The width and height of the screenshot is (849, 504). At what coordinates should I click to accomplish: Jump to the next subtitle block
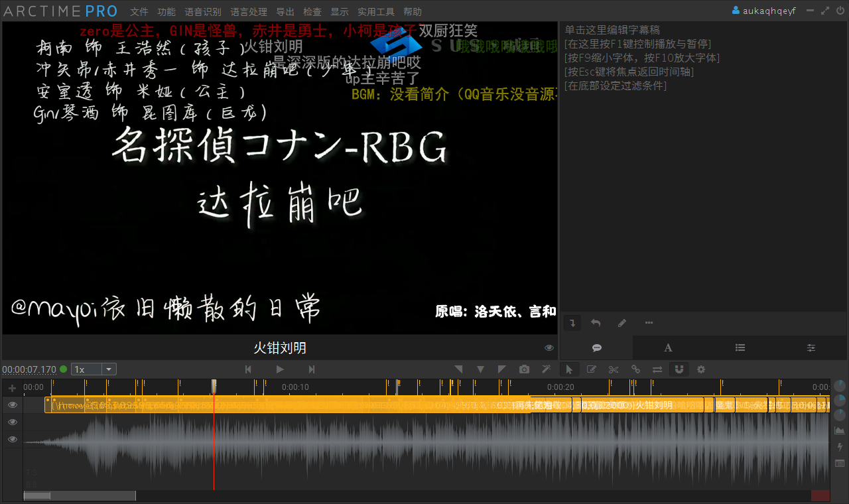pos(312,369)
